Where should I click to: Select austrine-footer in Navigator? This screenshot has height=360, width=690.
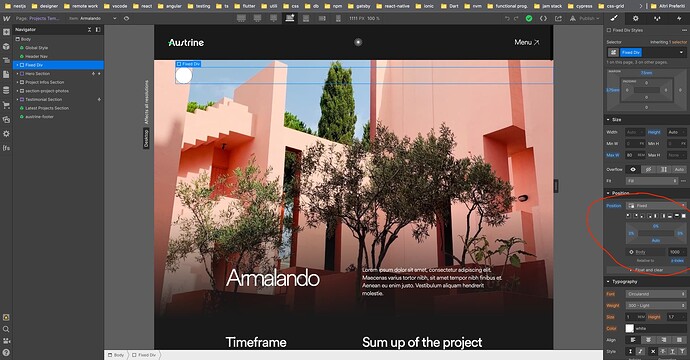[x=39, y=117]
